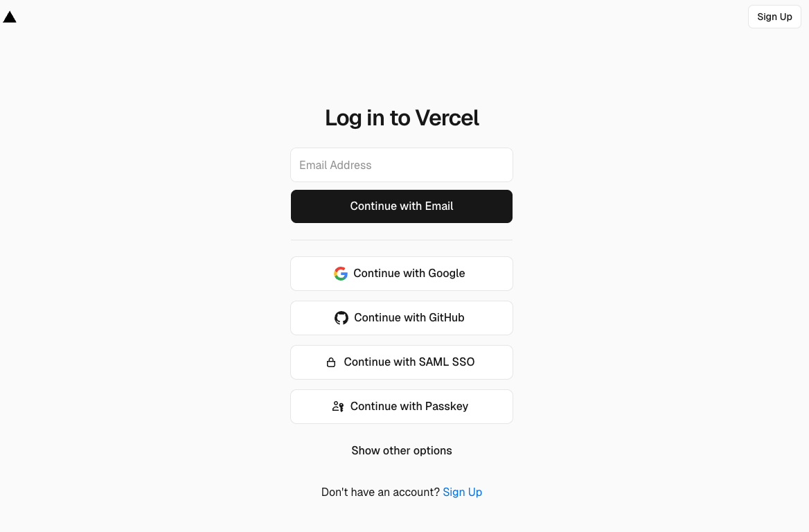Click the GitHub Octocat icon
The width and height of the screenshot is (809, 532).
pos(341,318)
